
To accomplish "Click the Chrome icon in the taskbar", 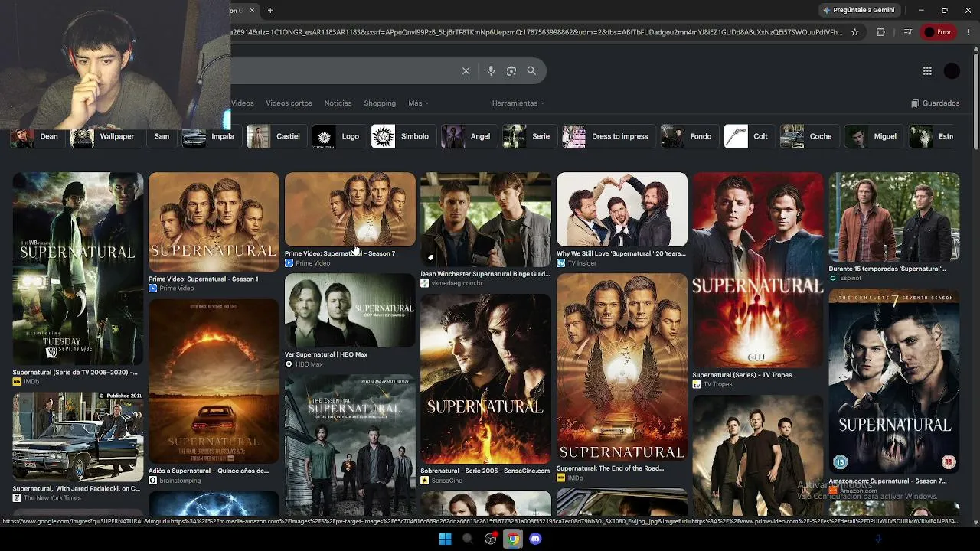I will point(512,539).
